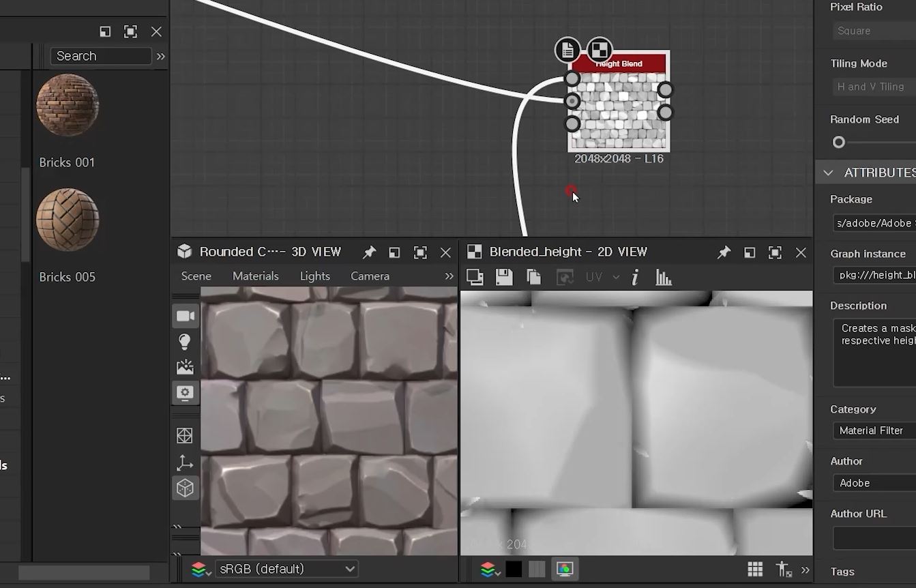Click the axis gizmo icon in 3D view

pyautogui.click(x=185, y=462)
